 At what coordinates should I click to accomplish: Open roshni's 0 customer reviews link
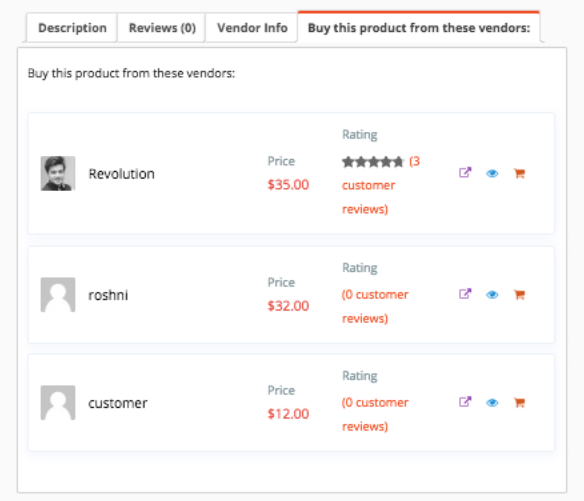tap(375, 306)
